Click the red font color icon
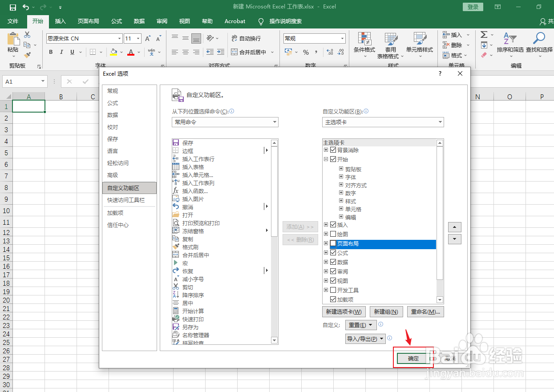Viewport: 554px width, 392px height. [x=131, y=52]
